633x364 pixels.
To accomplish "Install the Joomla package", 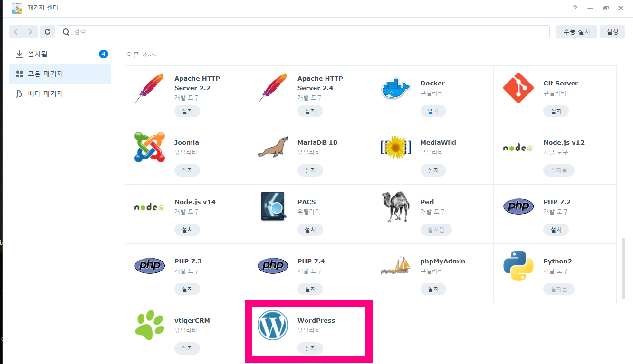I will 187,170.
